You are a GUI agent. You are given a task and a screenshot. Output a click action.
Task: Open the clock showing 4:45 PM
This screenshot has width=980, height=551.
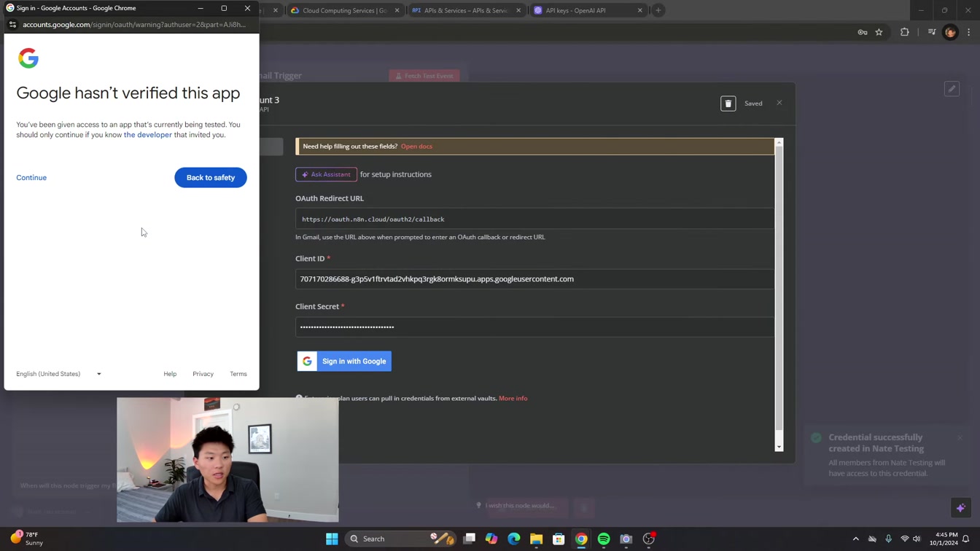(943, 539)
